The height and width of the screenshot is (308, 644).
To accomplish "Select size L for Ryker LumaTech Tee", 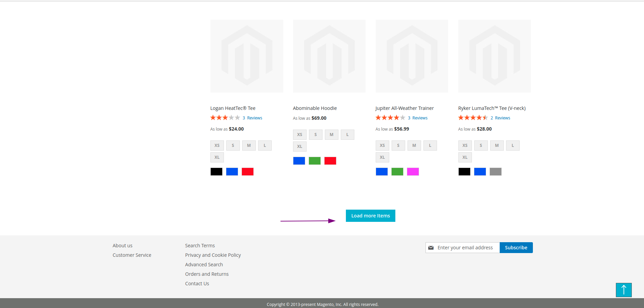I will pos(513,146).
